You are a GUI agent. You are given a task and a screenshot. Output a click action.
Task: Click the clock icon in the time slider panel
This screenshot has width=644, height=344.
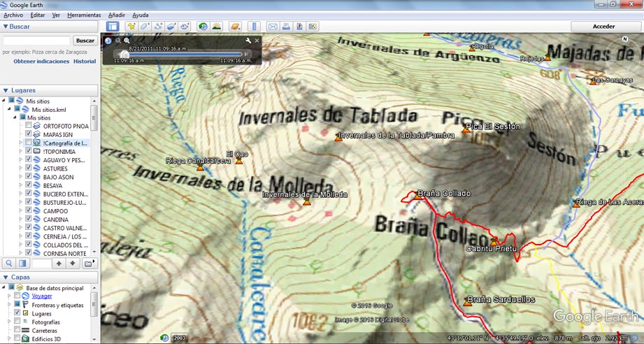click(108, 41)
